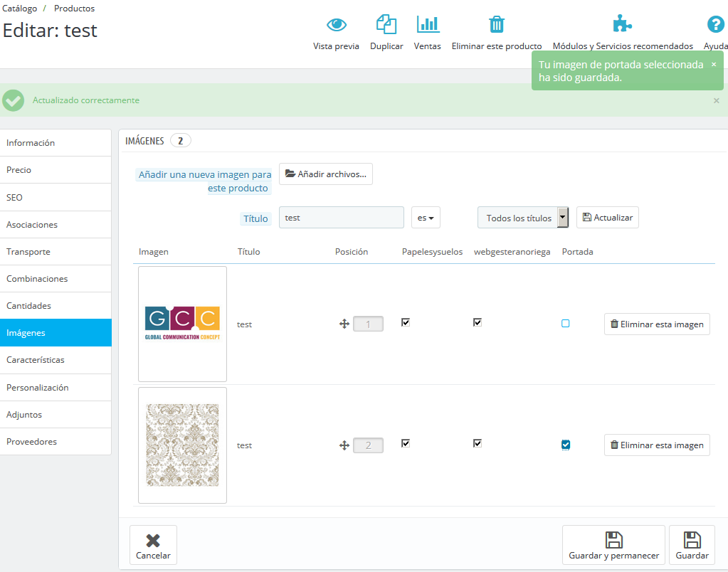Open the SEO tab
Screen dimensions: 728x572
pos(56,197)
